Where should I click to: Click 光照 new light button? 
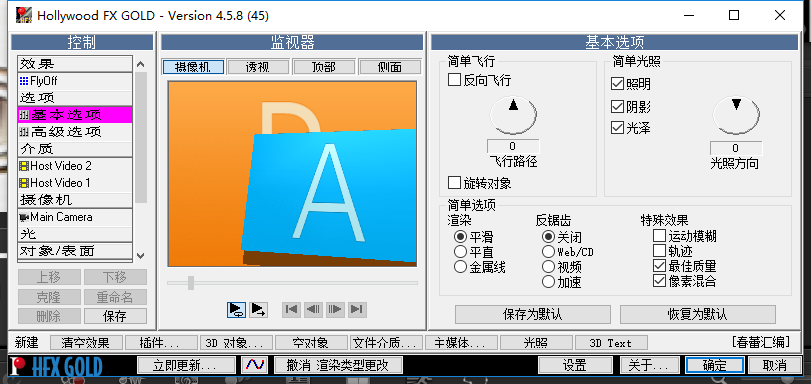(536, 343)
